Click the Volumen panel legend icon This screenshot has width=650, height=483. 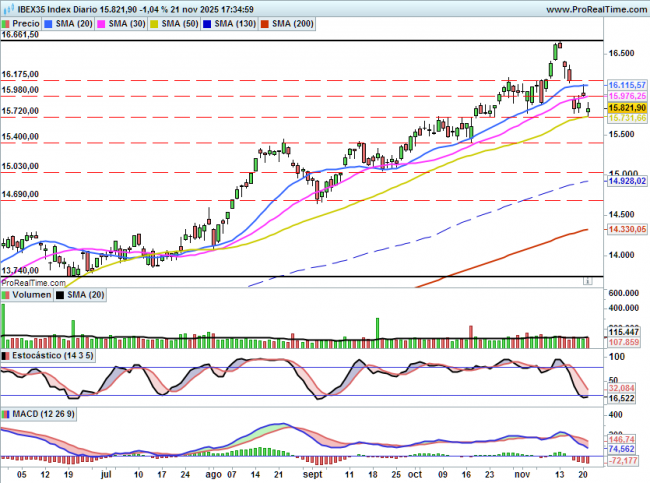[8, 295]
